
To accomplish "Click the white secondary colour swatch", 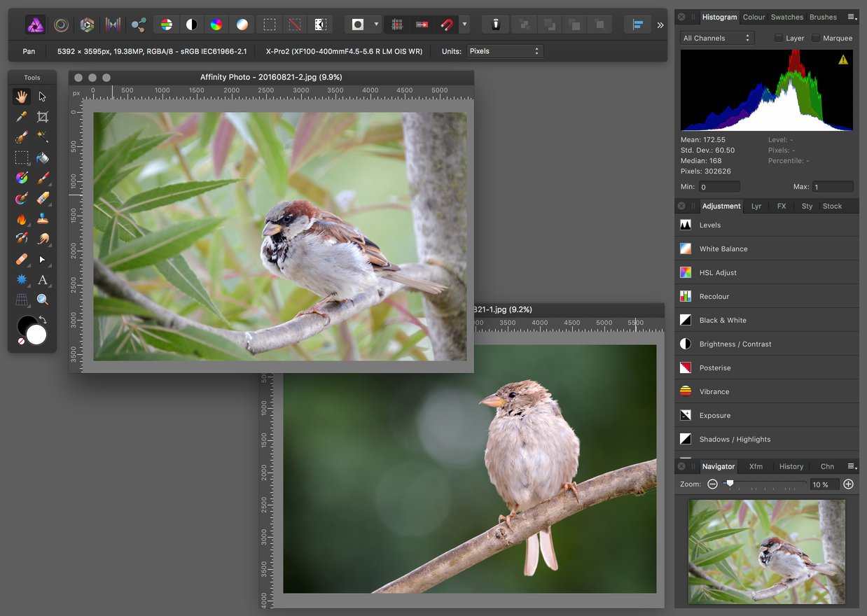I will tap(36, 335).
